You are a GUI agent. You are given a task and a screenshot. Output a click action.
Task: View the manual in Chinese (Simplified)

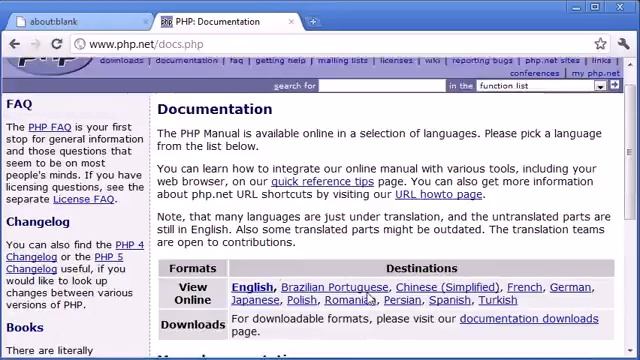(x=447, y=287)
